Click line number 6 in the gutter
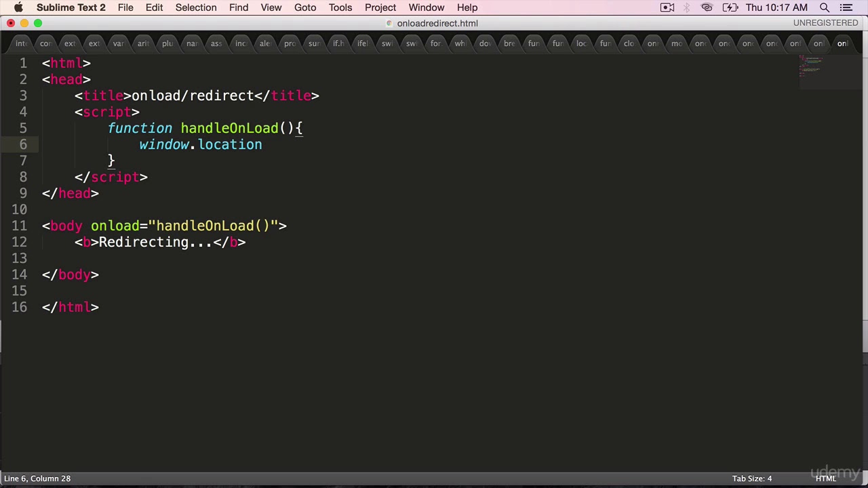The height and width of the screenshot is (488, 868). tap(23, 144)
